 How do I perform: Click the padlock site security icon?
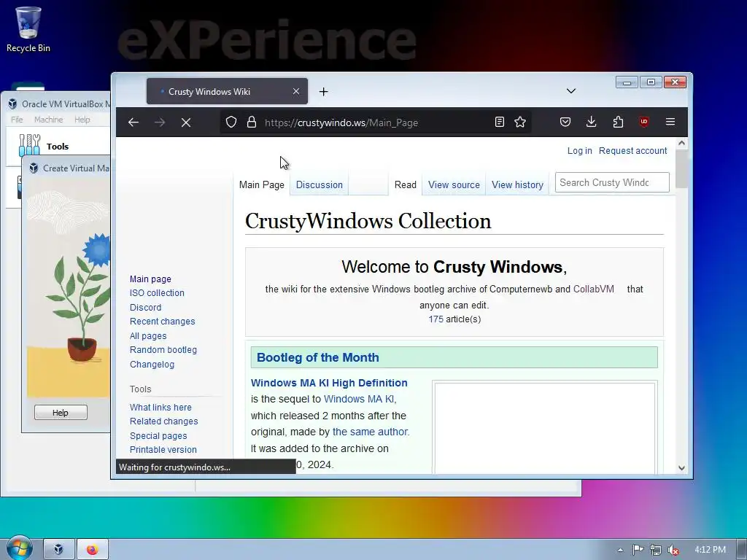pos(252,122)
